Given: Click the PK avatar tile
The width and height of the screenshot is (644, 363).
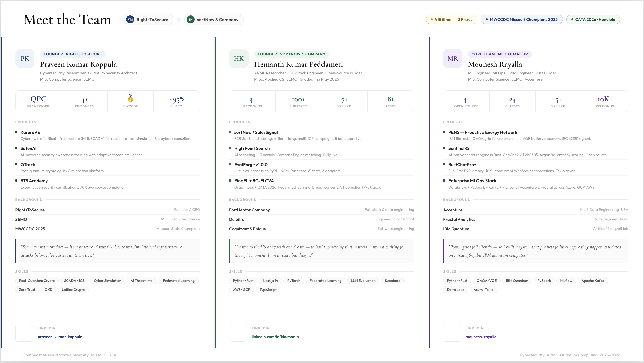Looking at the screenshot, I should 25,58.
